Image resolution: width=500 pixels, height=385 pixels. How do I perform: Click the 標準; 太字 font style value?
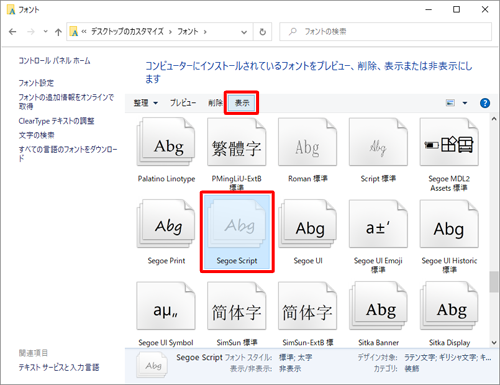pyautogui.click(x=295, y=358)
